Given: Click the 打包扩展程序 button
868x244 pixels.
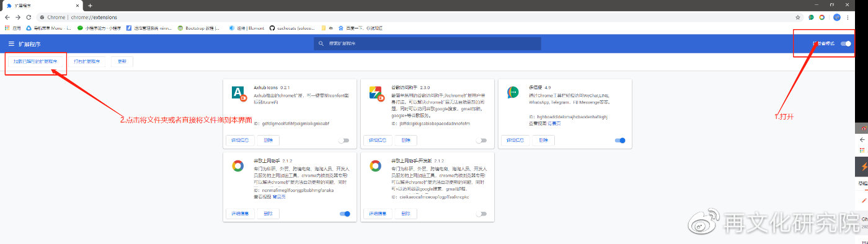Looking at the screenshot, I should [87, 61].
